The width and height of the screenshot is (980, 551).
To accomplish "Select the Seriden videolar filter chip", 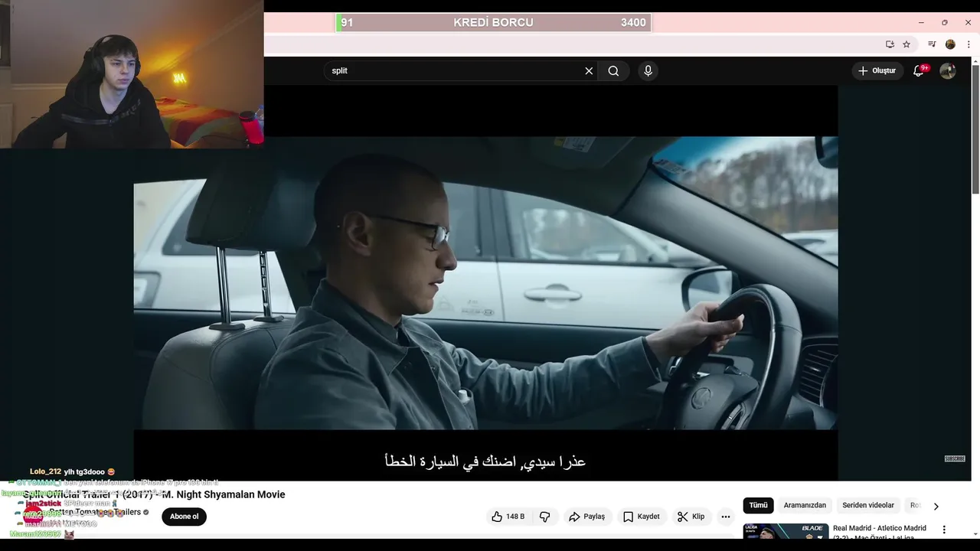I will click(868, 505).
